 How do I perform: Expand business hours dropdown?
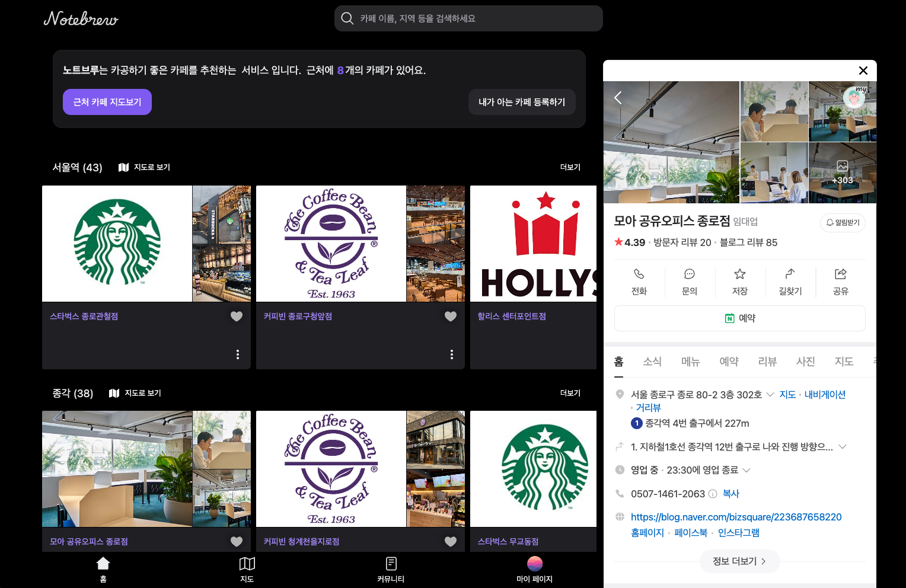[747, 470]
